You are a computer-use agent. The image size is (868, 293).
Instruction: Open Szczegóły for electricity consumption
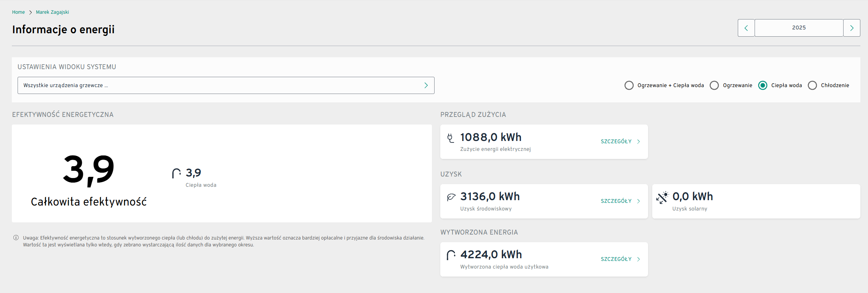(x=620, y=141)
